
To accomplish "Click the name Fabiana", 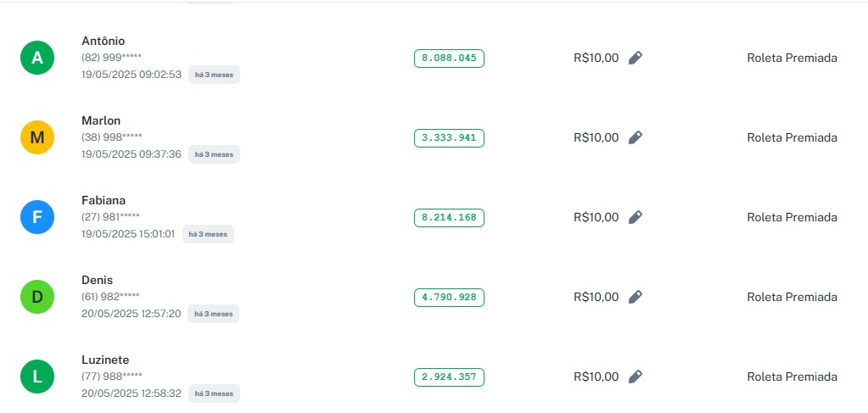I will click(104, 200).
